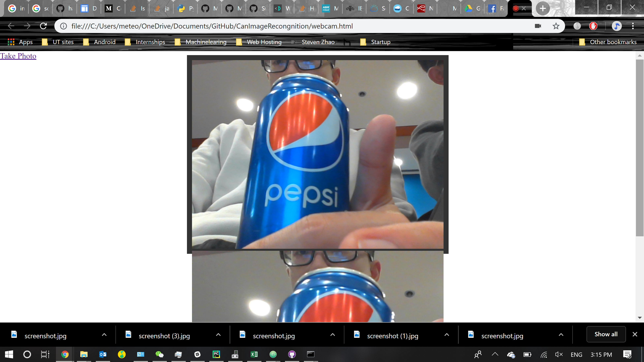This screenshot has height=362, width=644.
Task: Unmute the volume in system tray
Action: point(559,354)
